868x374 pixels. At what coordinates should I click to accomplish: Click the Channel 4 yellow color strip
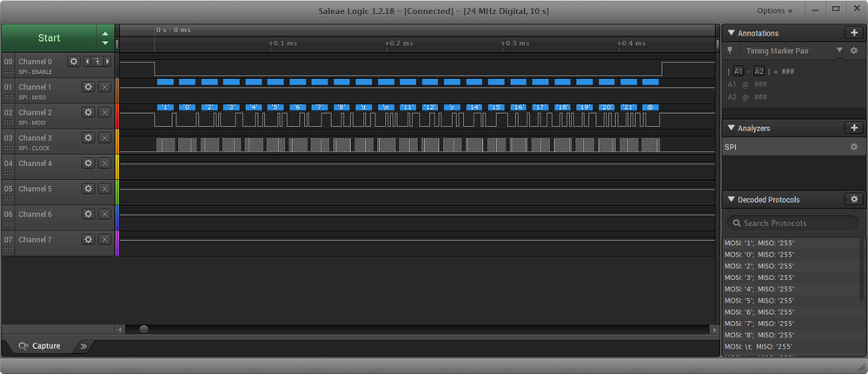tap(116, 167)
